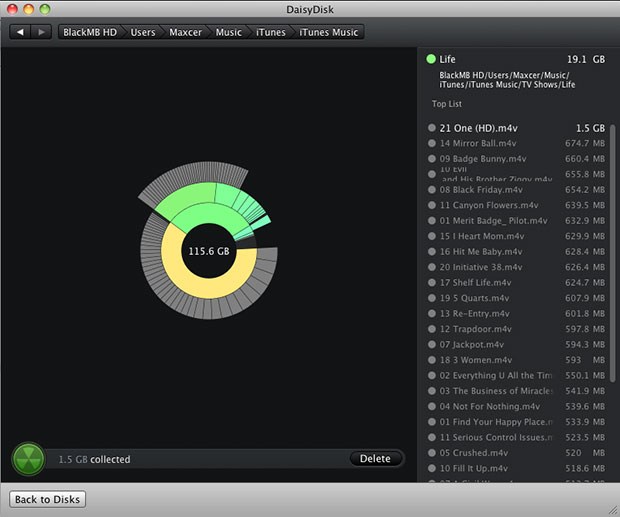The height and width of the screenshot is (517, 620).
Task: Select 14 Mirror Ball.m4v file
Action: pos(516,143)
